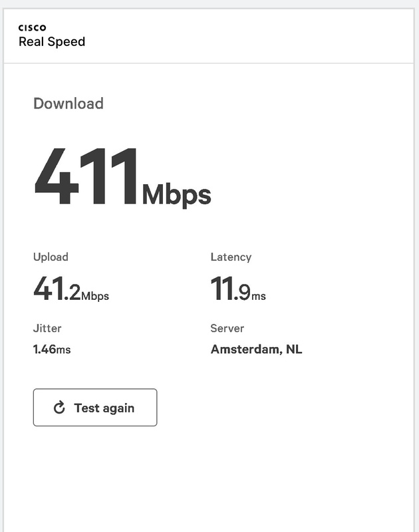419x532 pixels.
Task: Click the empty area below Test again
Action: pos(209,478)
